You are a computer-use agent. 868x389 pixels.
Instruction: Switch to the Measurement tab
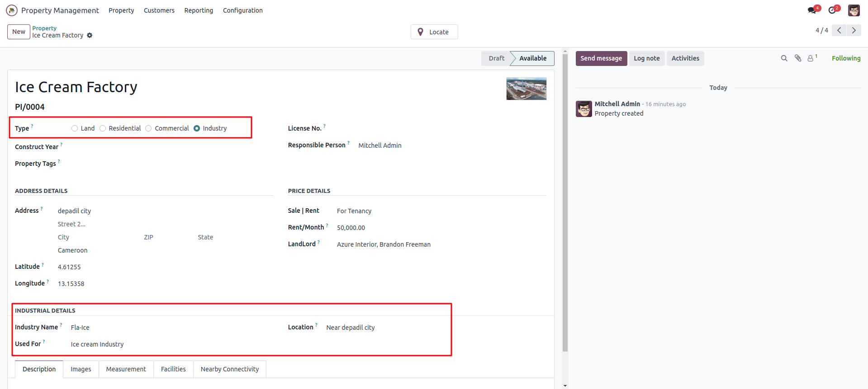[126, 369]
